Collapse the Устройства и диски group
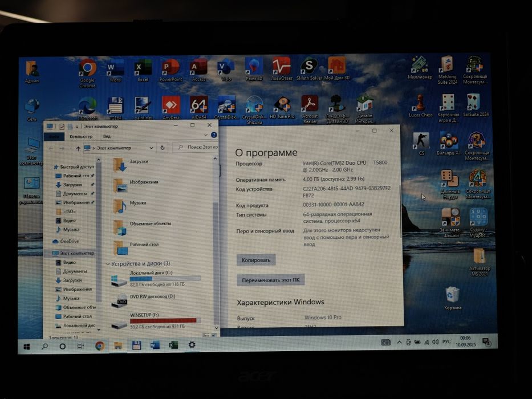The image size is (532, 399). 108,263
